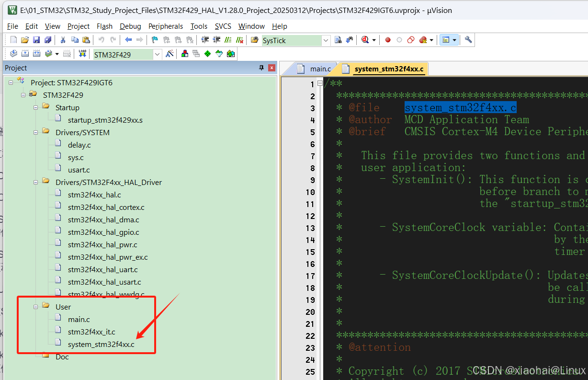The width and height of the screenshot is (588, 380).
Task: Collapse the Startup group
Action: click(35, 107)
